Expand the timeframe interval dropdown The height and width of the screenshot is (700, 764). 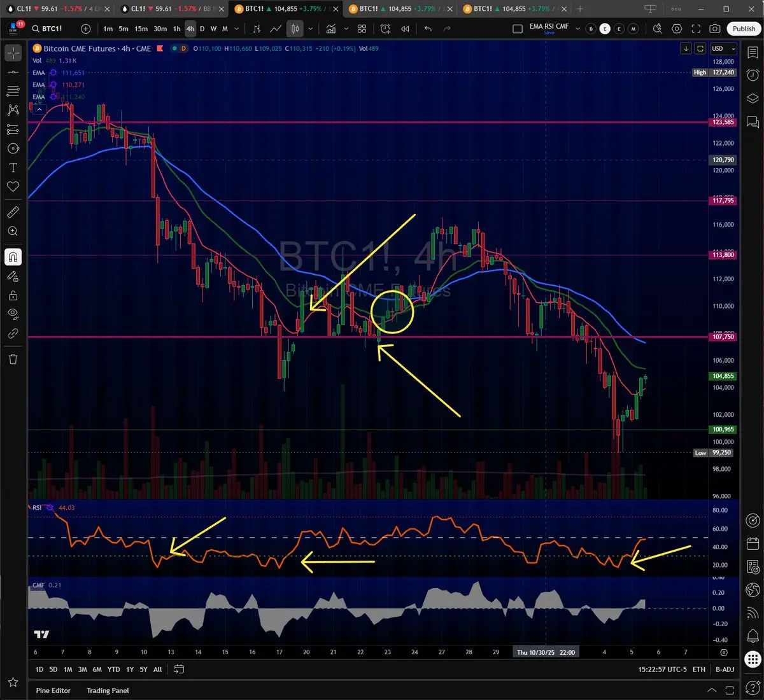tap(237, 29)
